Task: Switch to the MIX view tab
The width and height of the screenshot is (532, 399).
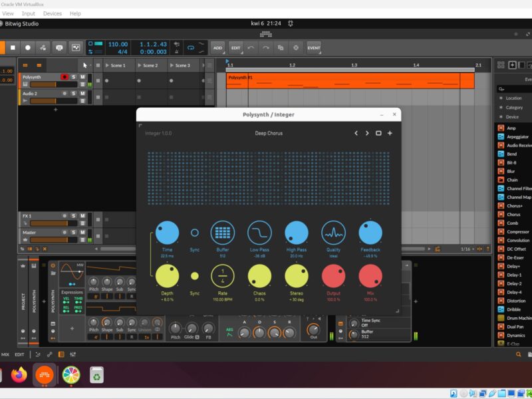Action: 5,354
